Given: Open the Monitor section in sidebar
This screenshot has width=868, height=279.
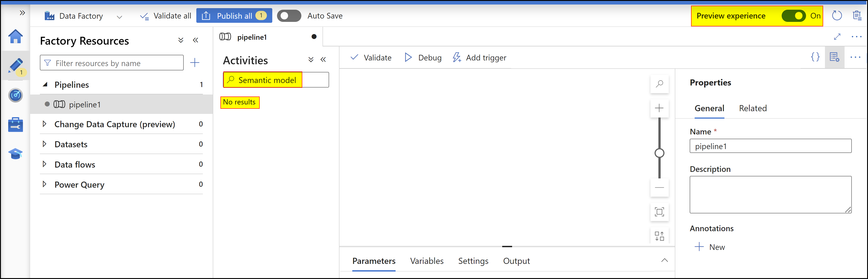Looking at the screenshot, I should click(16, 95).
